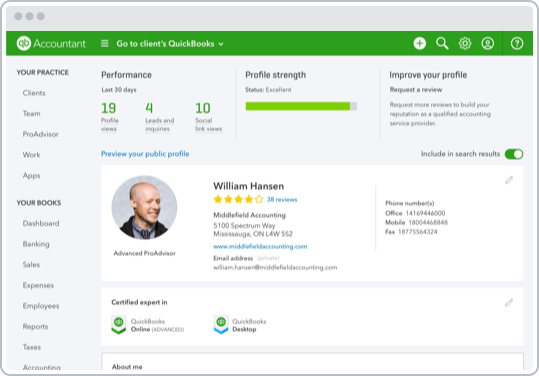Image resolution: width=539 pixels, height=376 pixels.
Task: Open Apps in the sidebar
Action: [32, 175]
